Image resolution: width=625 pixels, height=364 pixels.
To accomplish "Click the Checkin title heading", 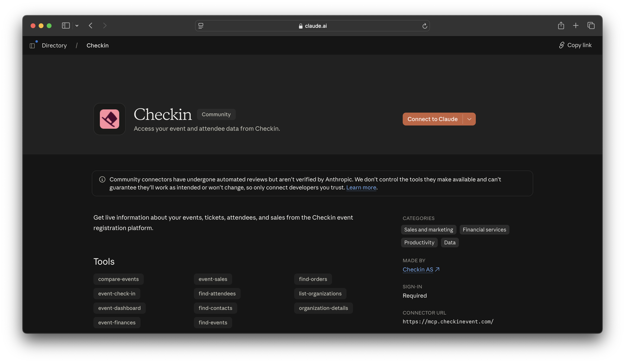I will click(x=163, y=114).
